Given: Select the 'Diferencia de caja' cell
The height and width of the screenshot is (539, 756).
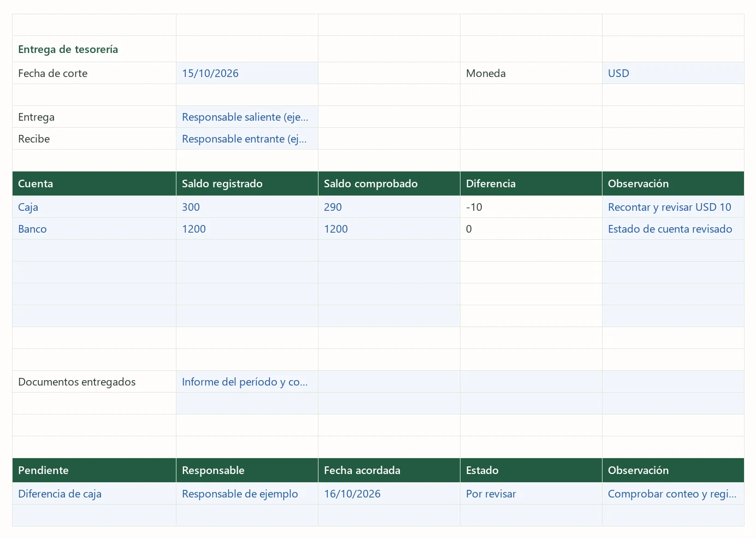Looking at the screenshot, I should (94, 494).
